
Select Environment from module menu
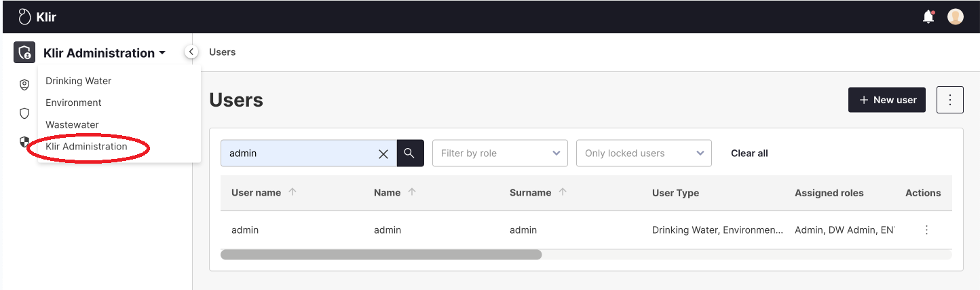click(x=73, y=103)
